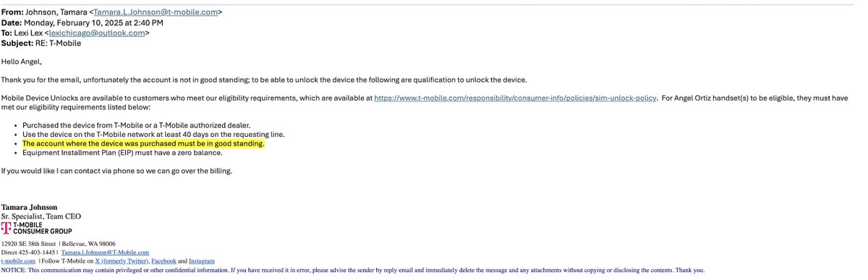Click the Subject line RE: T-Mobile
Screen dimensions: 868x280
[x=41, y=43]
